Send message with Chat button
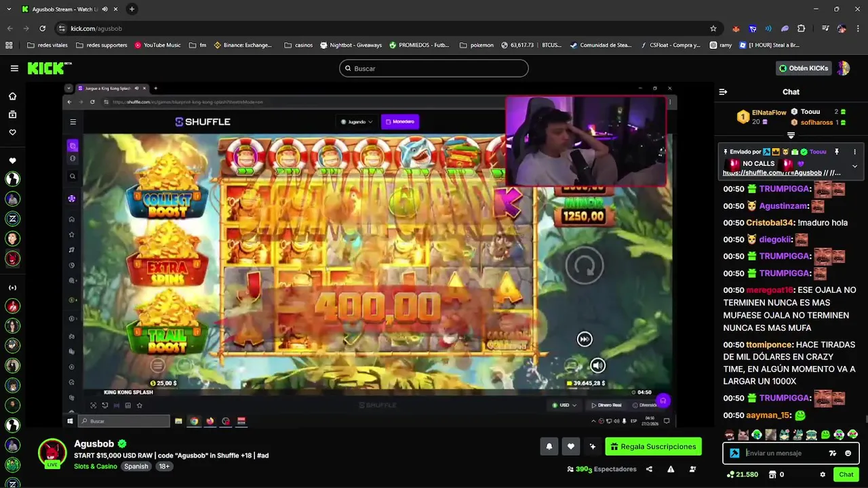The image size is (868, 488). 846,474
